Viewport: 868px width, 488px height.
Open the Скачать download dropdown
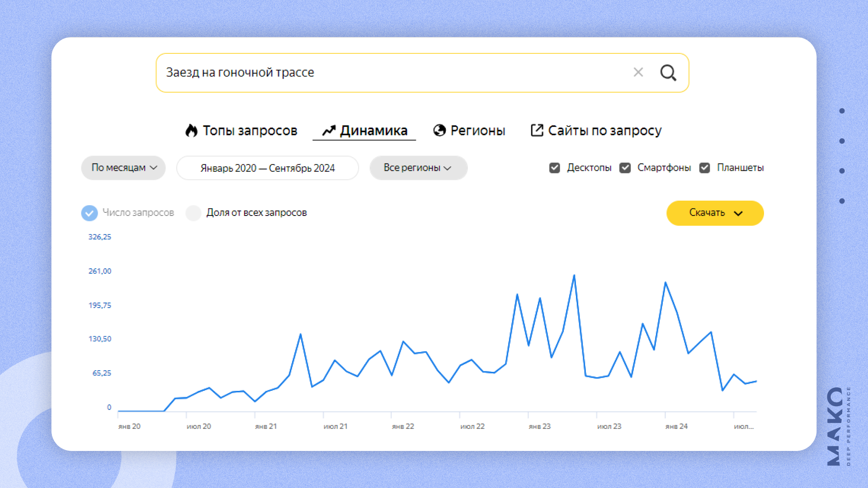(715, 213)
